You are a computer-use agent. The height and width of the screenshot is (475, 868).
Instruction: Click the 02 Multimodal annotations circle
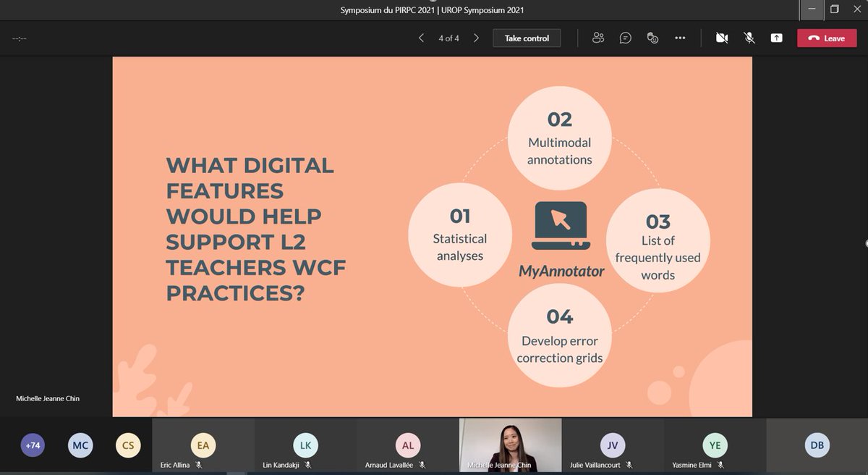(559, 137)
